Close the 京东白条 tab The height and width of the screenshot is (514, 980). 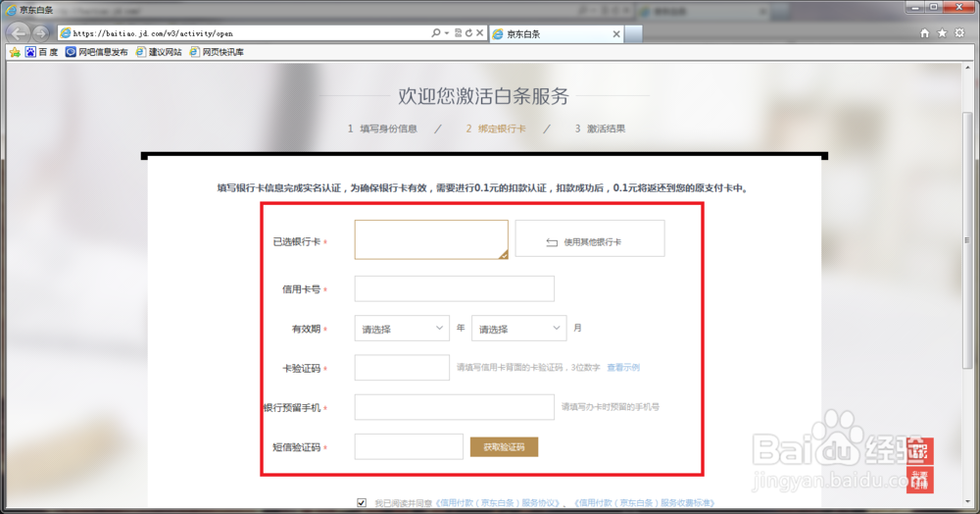pos(616,33)
